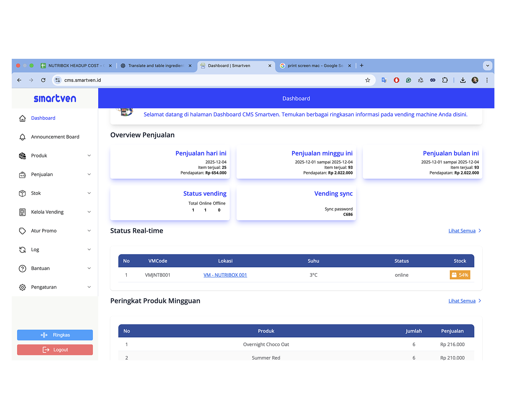Open Chrome downloads icon in toolbar
Viewport: 507px width, 420px height.
click(463, 80)
